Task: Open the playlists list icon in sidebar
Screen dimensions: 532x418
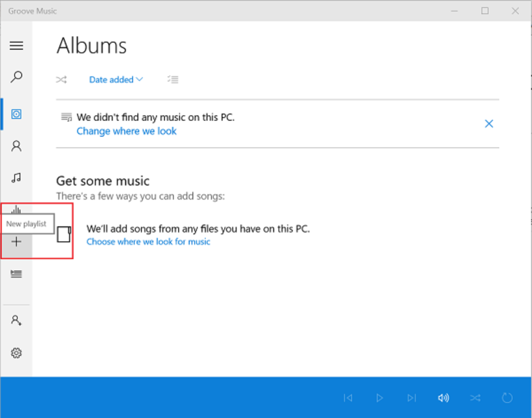Action: (x=16, y=274)
